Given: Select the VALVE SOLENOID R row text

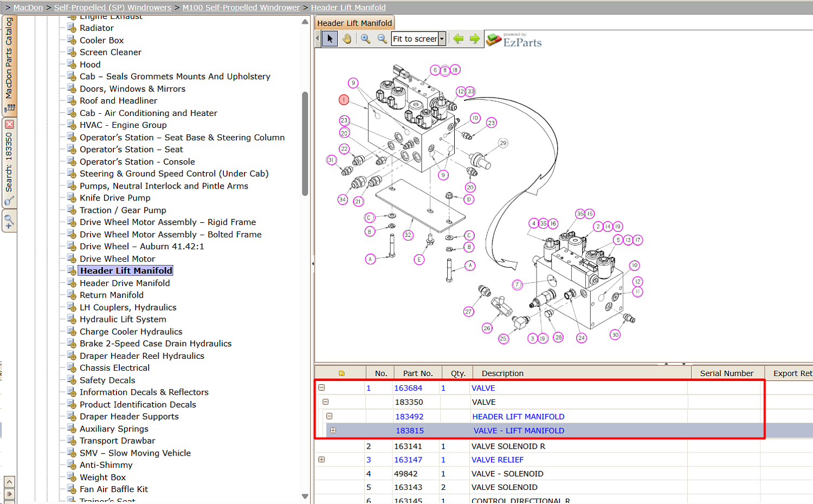Looking at the screenshot, I should (x=508, y=447).
